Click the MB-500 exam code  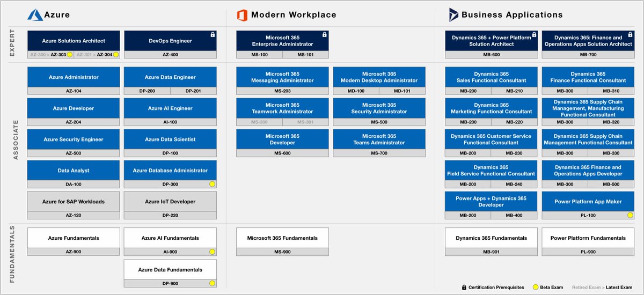611,185
